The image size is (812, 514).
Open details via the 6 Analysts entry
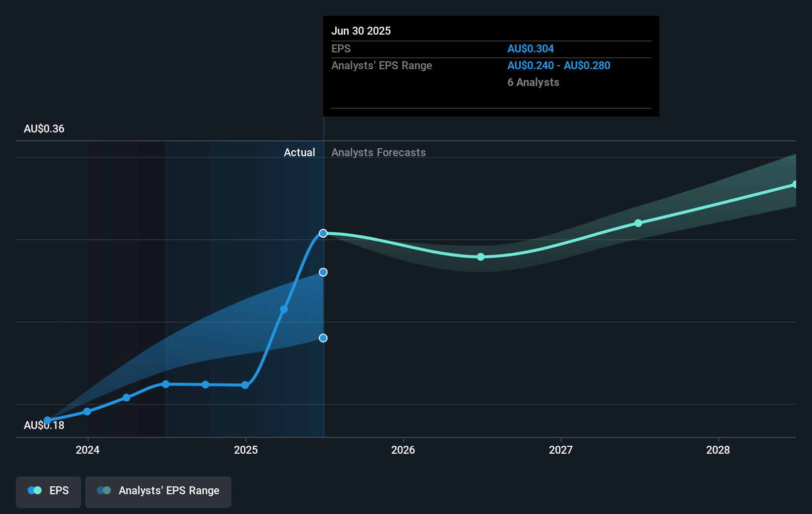pyautogui.click(x=533, y=83)
